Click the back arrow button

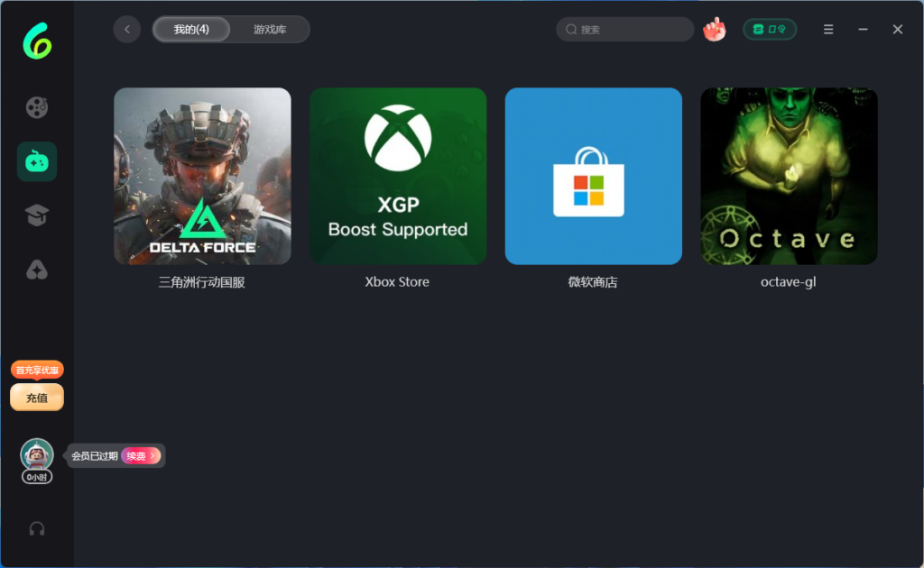click(x=126, y=30)
